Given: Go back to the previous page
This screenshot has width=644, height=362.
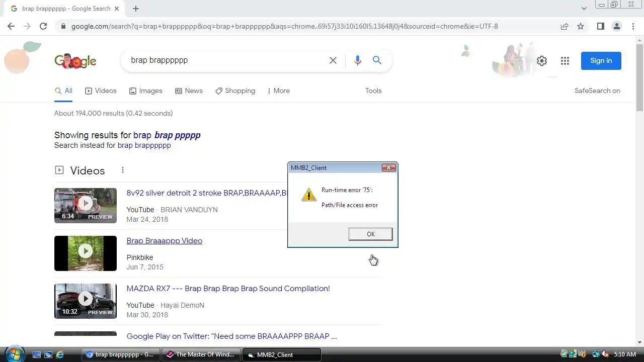Looking at the screenshot, I should [x=11, y=26].
